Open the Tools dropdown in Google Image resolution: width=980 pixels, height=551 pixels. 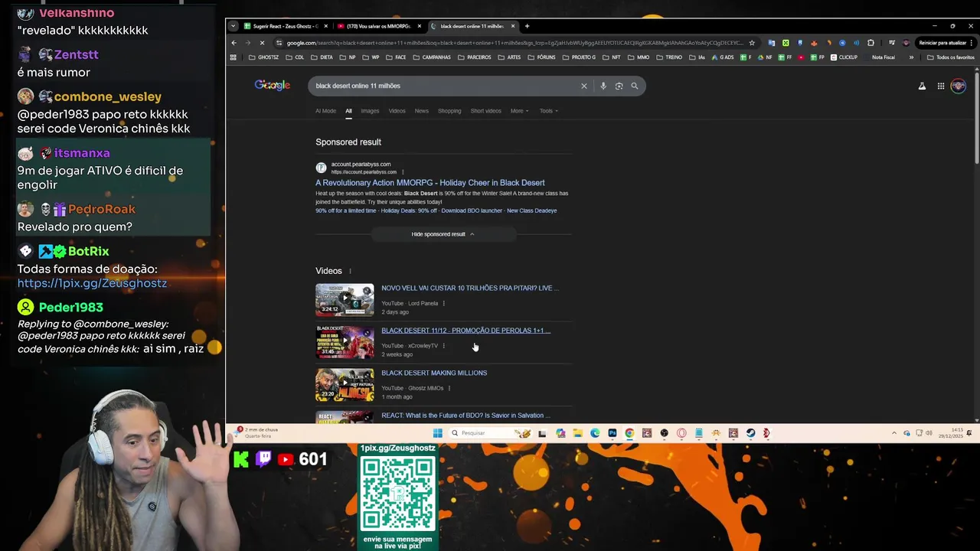pyautogui.click(x=548, y=111)
